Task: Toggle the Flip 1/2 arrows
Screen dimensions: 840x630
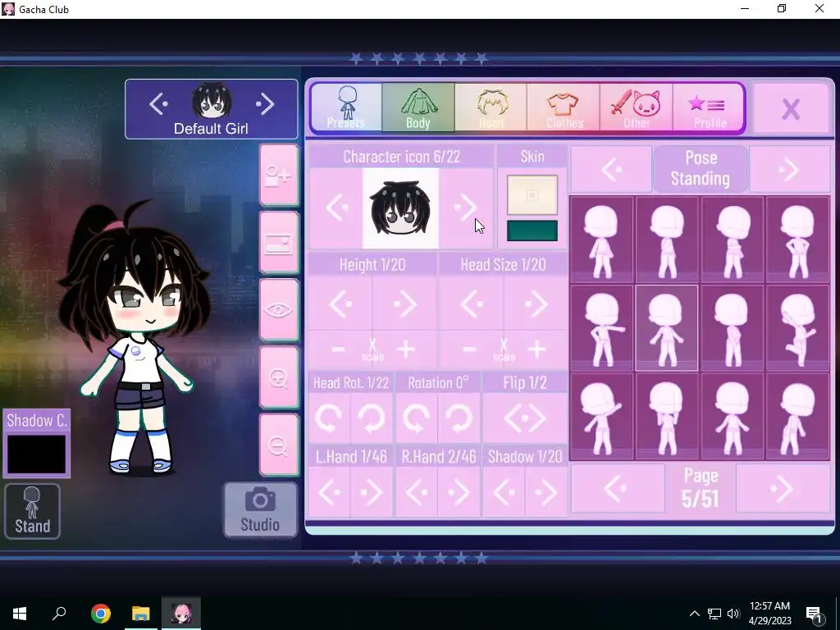Action: coord(525,418)
